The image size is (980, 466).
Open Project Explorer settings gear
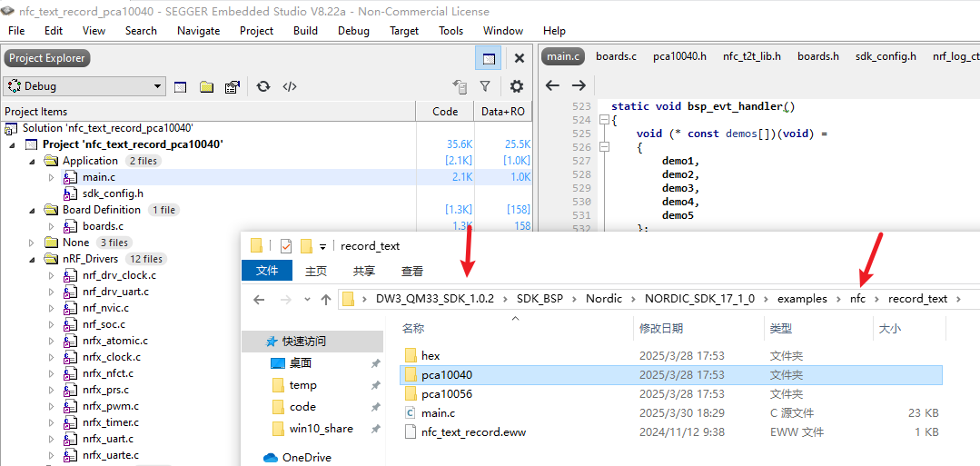(x=516, y=86)
